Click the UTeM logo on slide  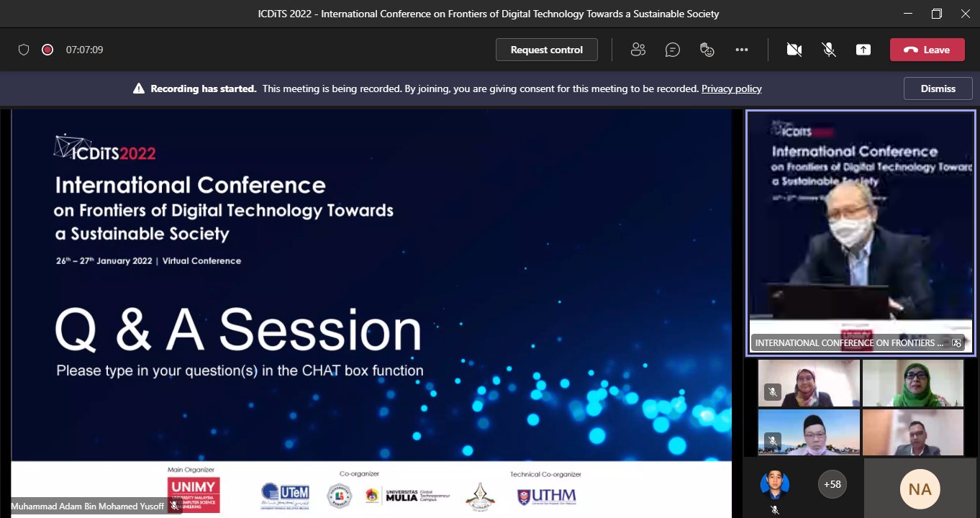coord(285,495)
